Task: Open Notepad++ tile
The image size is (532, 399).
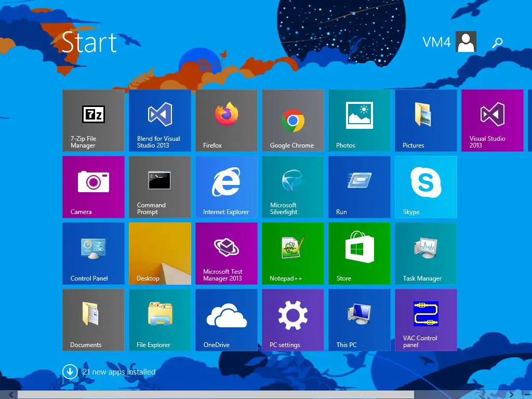Action: (293, 254)
